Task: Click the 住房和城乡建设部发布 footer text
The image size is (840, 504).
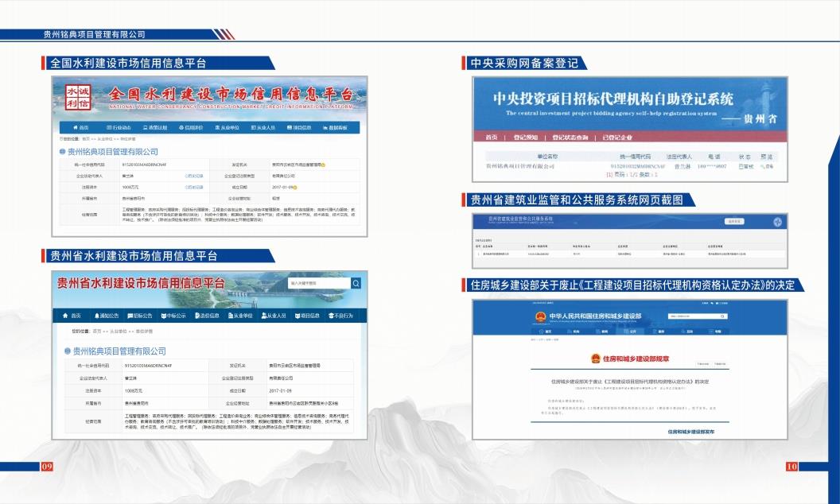Action: pyautogui.click(x=691, y=431)
